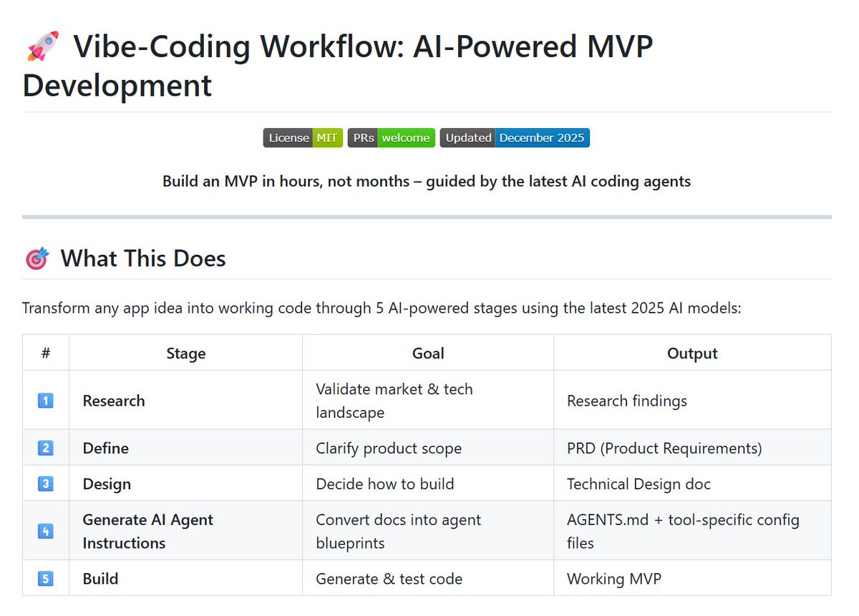Click the License MIT badge
This screenshot has width=859, height=616.
point(302,137)
